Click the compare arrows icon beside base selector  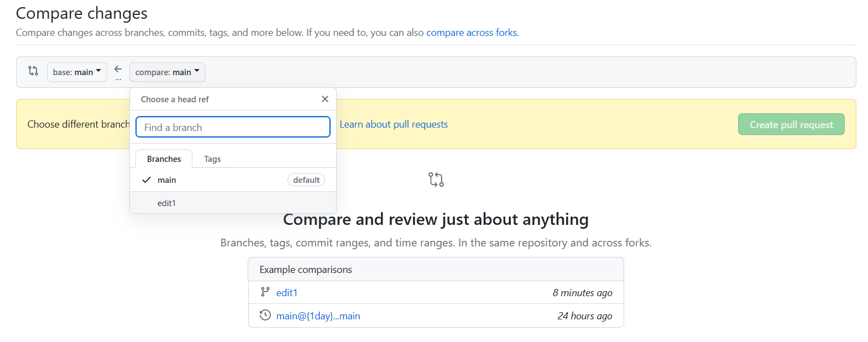click(33, 71)
